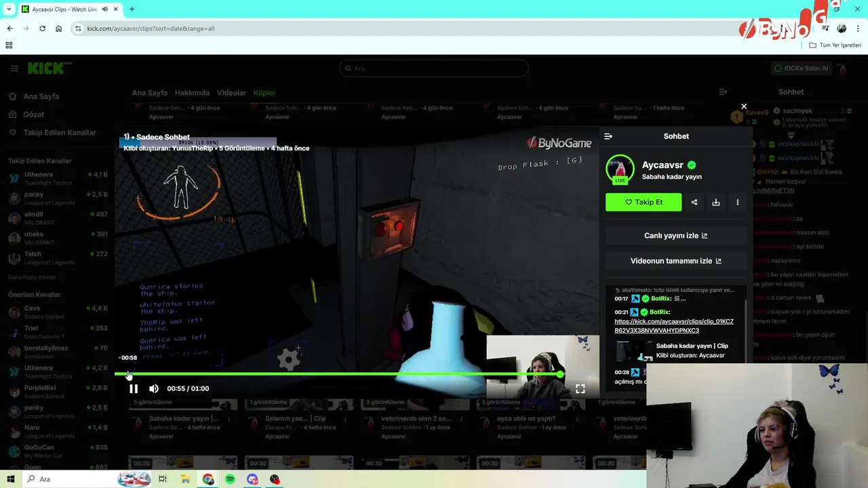
Task: Switch to Videolar tab
Action: point(231,93)
